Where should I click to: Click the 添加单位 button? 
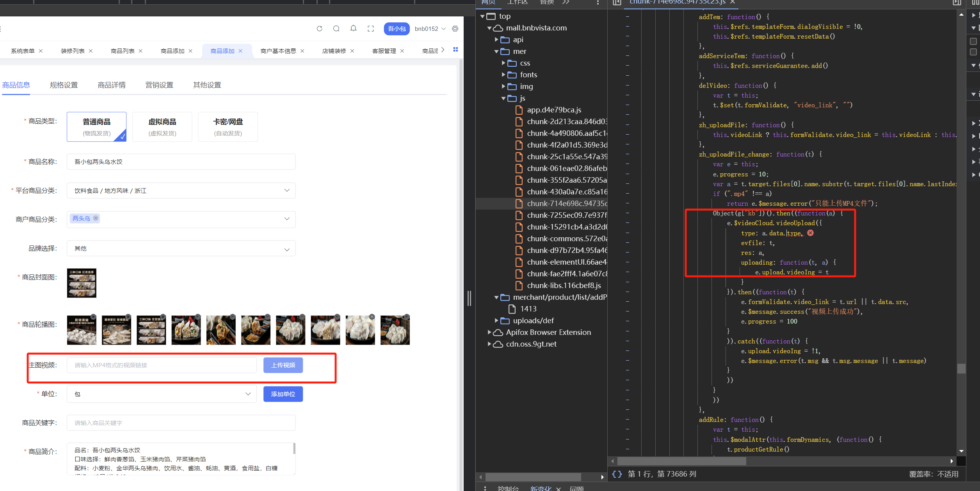(283, 394)
